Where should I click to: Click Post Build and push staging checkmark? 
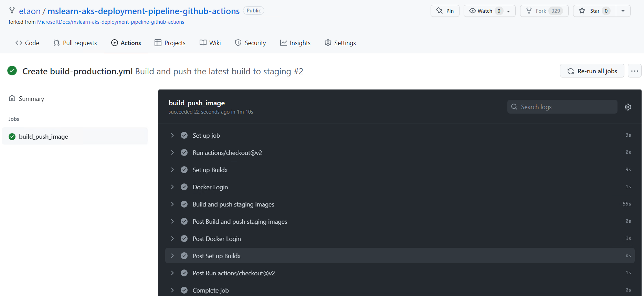pyautogui.click(x=184, y=221)
